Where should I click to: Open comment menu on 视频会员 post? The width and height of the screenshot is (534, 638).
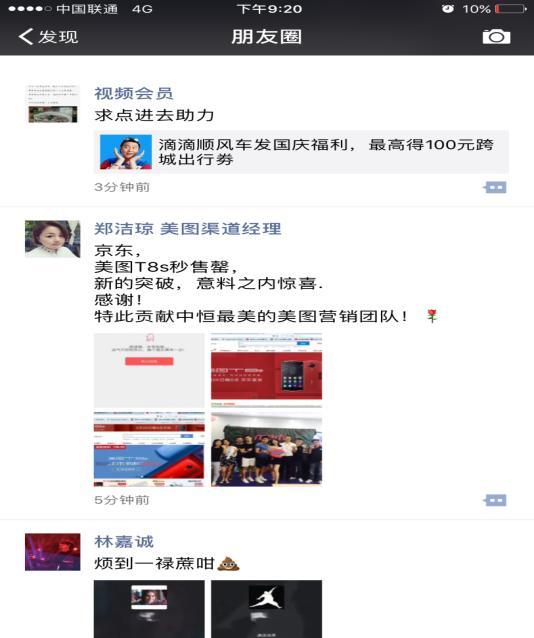(495, 187)
